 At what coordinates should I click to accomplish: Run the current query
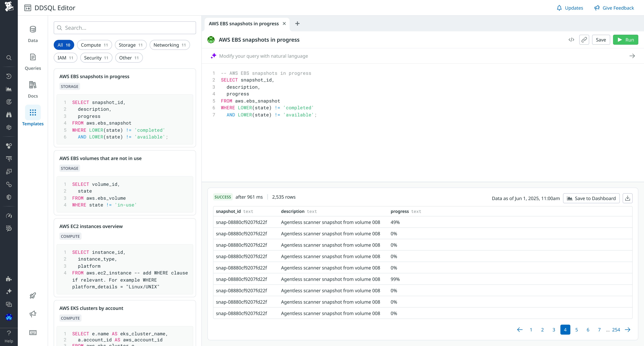[625, 40]
